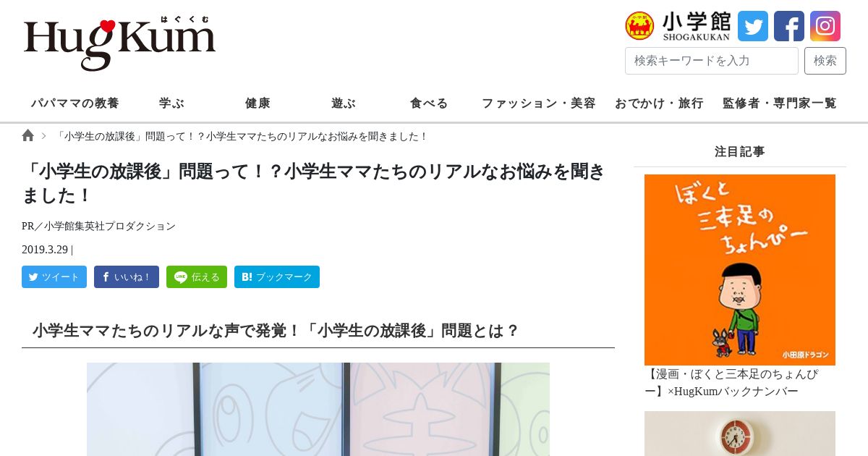Select the 健康 navigation item

point(258,103)
